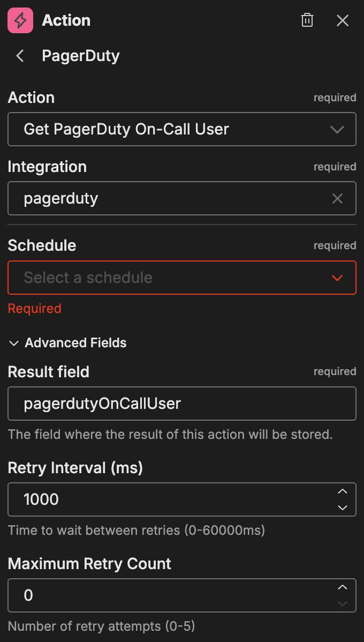Click the Action panel header label
Screen dimensions: 364x642
(66, 20)
